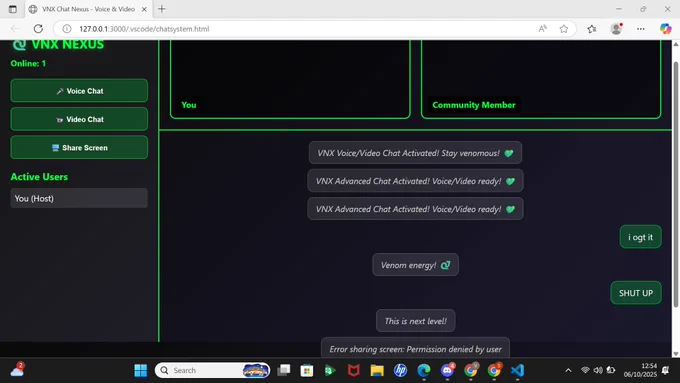
Task: View site information icon in address bar
Action: tap(67, 29)
